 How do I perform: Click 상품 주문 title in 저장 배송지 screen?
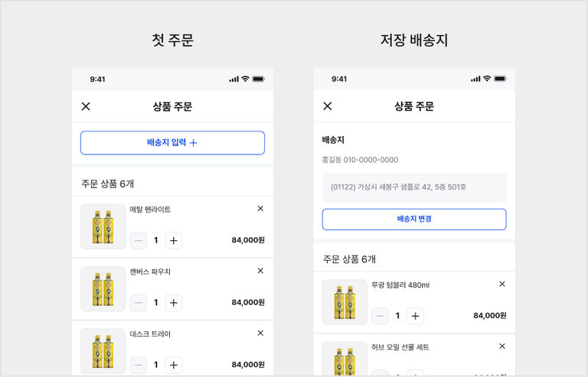[x=414, y=106]
